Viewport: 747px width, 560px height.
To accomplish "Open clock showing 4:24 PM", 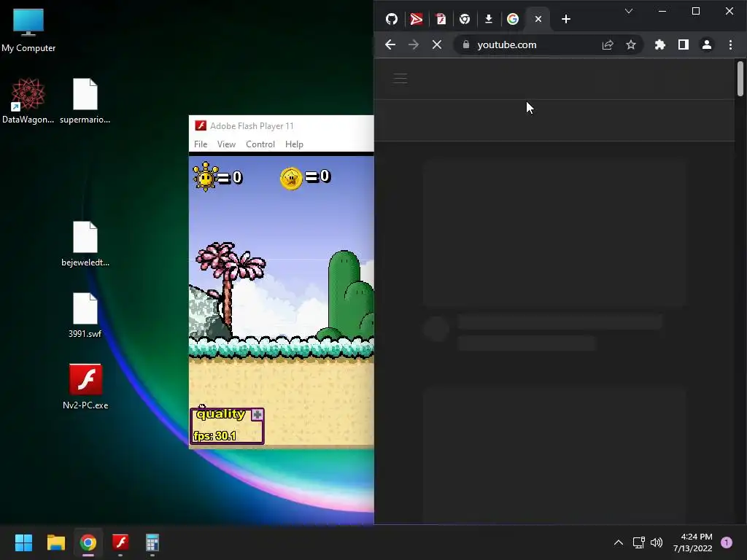I will (x=693, y=542).
